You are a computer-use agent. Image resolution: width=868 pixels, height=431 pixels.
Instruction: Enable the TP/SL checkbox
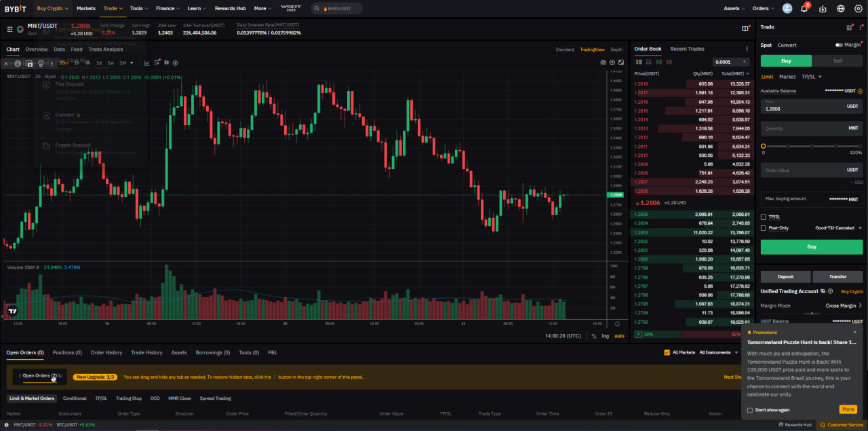(x=764, y=217)
